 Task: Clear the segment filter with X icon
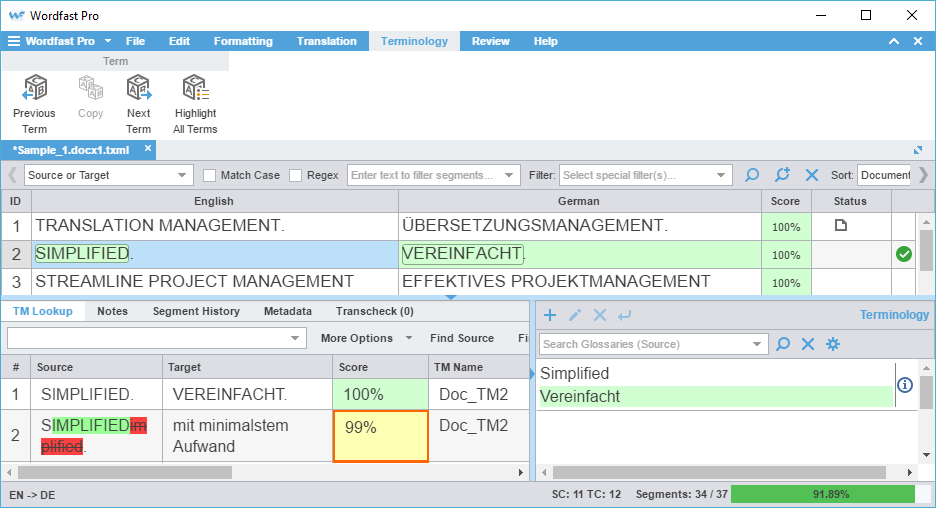pyautogui.click(x=812, y=175)
